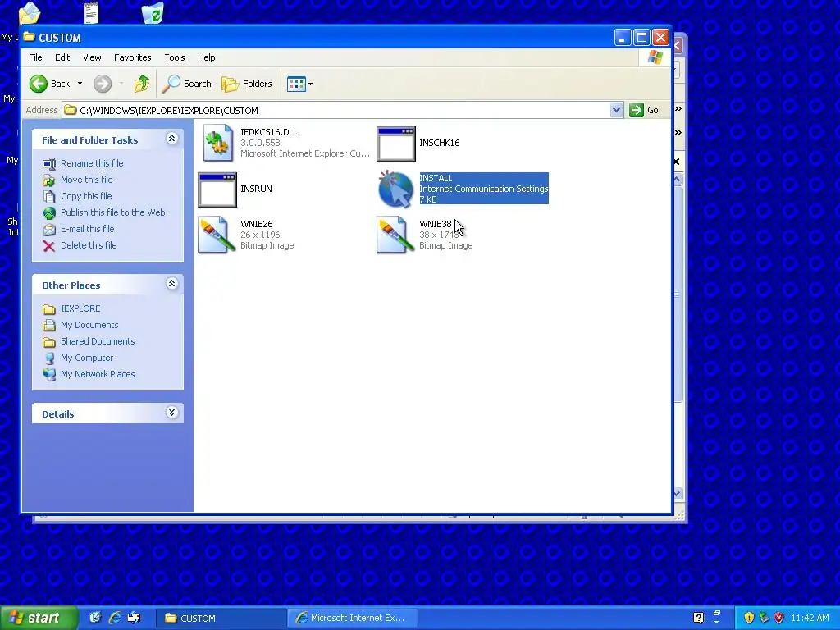
Task: Collapse the Other Places panel
Action: pyautogui.click(x=171, y=284)
